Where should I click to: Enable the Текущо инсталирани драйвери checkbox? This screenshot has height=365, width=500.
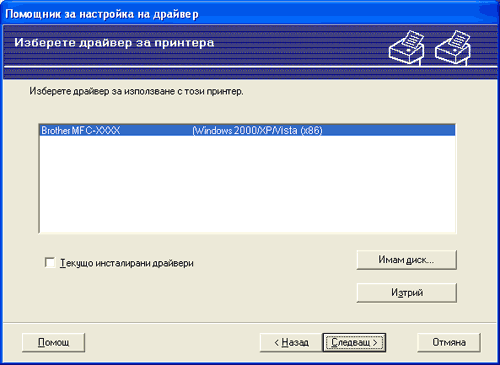click(x=50, y=263)
